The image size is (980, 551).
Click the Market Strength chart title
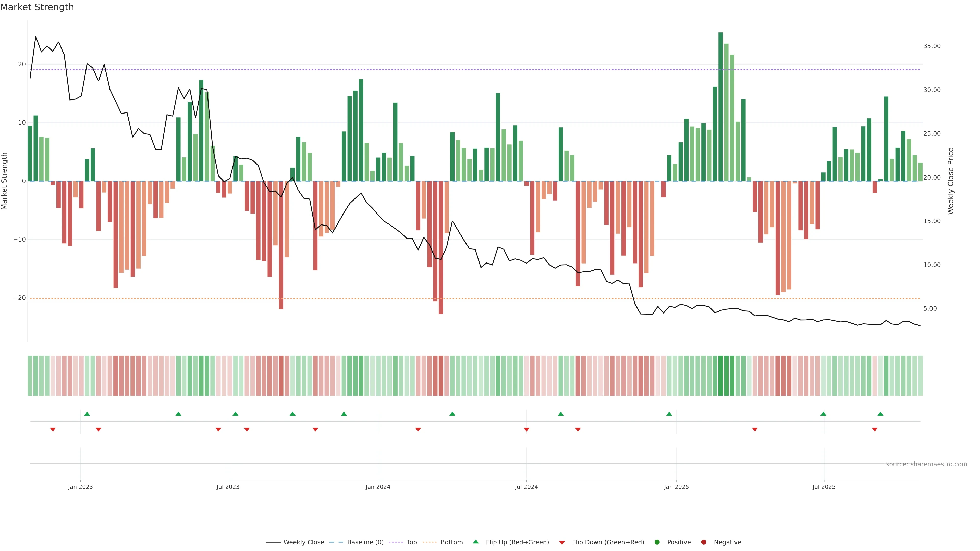[x=37, y=7]
